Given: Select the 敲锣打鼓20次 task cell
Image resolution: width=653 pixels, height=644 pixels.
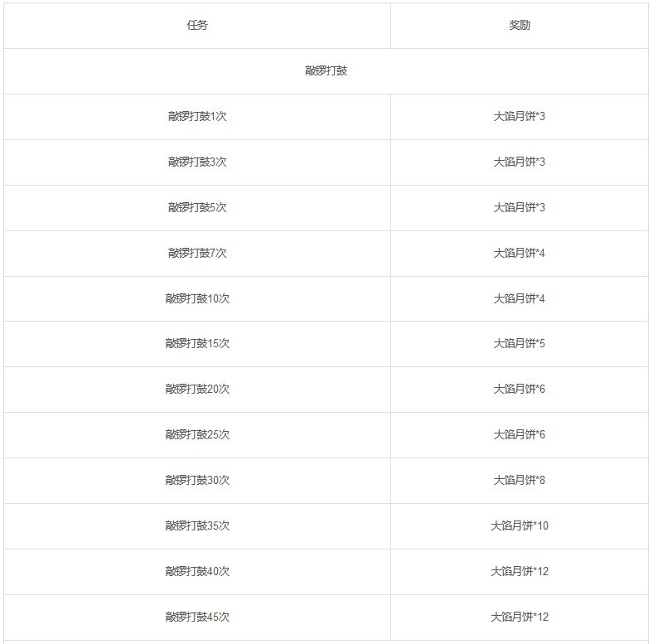Looking at the screenshot, I should [x=197, y=390].
